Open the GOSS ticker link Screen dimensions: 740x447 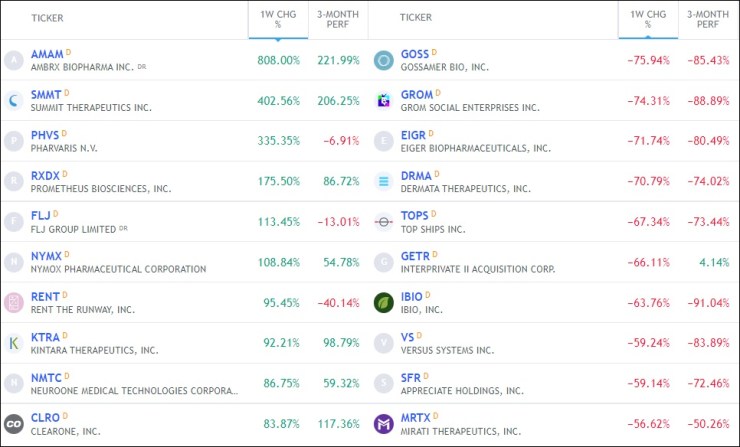[414, 54]
